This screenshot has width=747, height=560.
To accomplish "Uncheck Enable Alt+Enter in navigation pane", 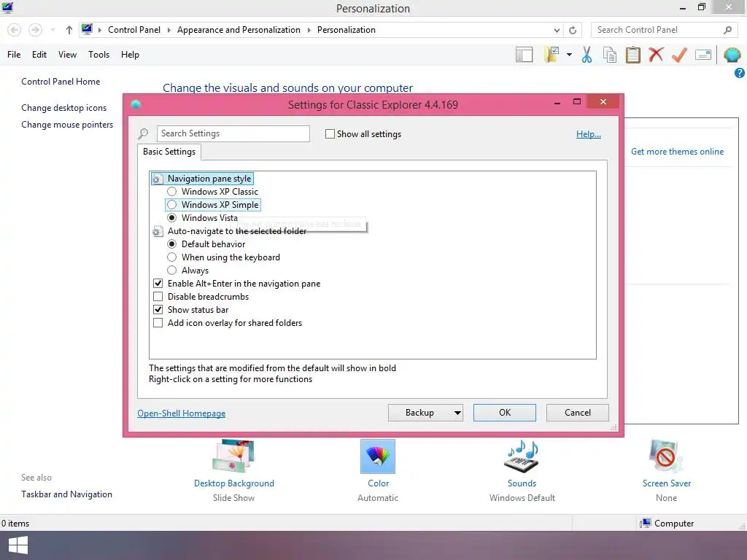I will pos(158,284).
